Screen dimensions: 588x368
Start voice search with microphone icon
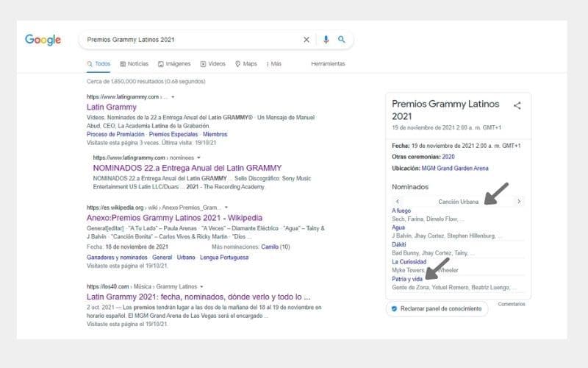[326, 40]
